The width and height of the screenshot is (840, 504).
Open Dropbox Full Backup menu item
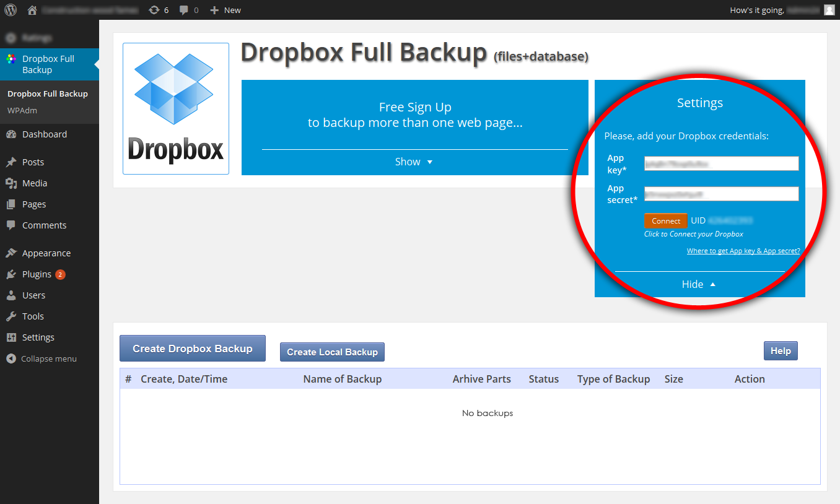(50, 64)
